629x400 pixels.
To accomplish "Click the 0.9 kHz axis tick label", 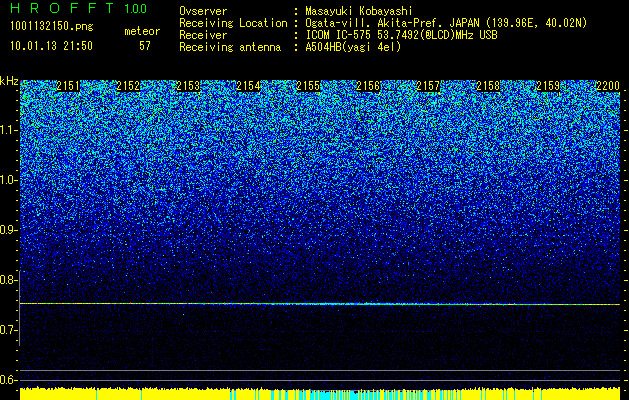I will click(8, 230).
